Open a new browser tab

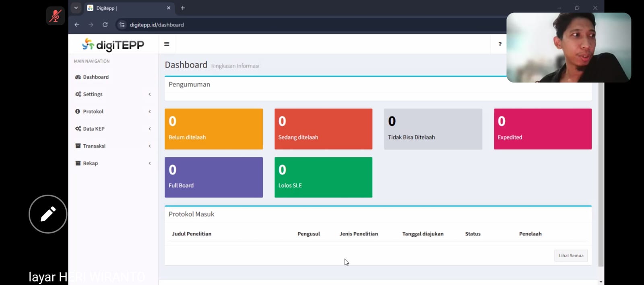[183, 8]
